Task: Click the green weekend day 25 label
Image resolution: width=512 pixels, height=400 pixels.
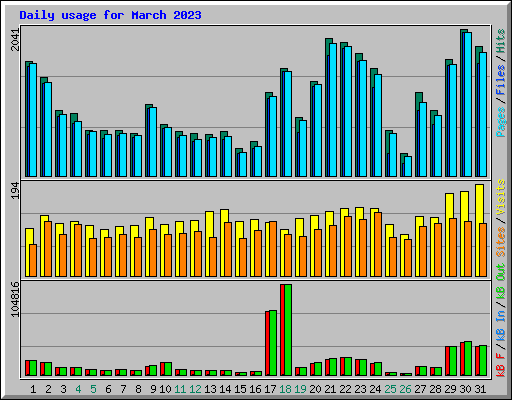Action: 390,389
